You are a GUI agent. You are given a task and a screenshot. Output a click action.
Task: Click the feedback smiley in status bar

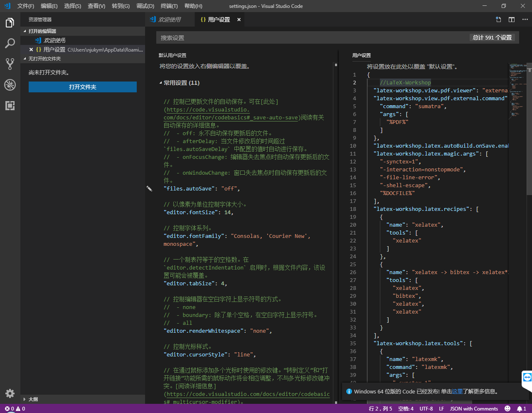click(507, 408)
